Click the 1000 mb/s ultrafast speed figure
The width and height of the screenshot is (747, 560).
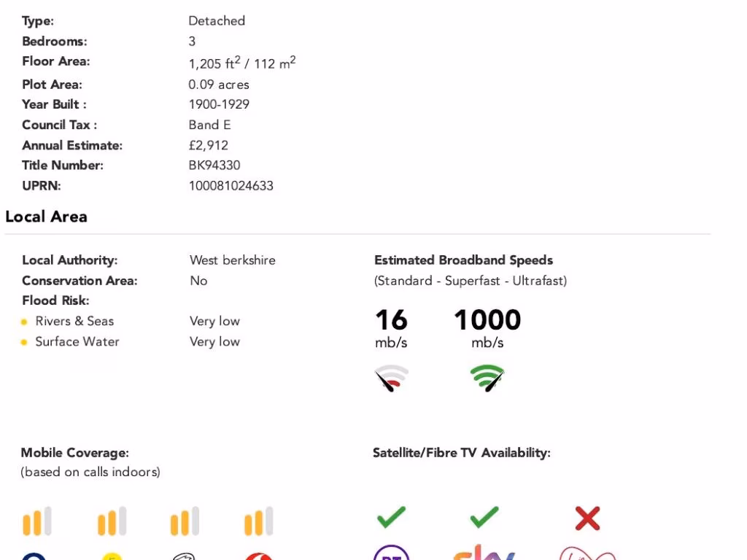pyautogui.click(x=487, y=320)
